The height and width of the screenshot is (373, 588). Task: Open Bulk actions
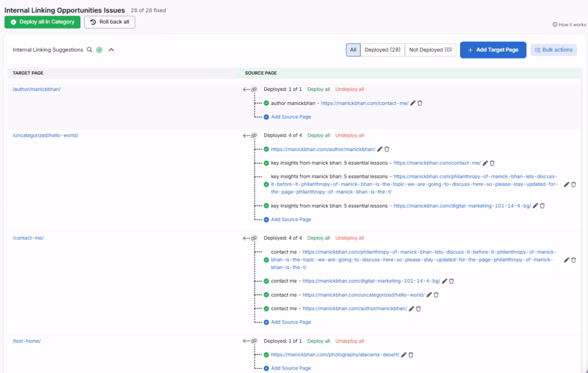pyautogui.click(x=553, y=50)
